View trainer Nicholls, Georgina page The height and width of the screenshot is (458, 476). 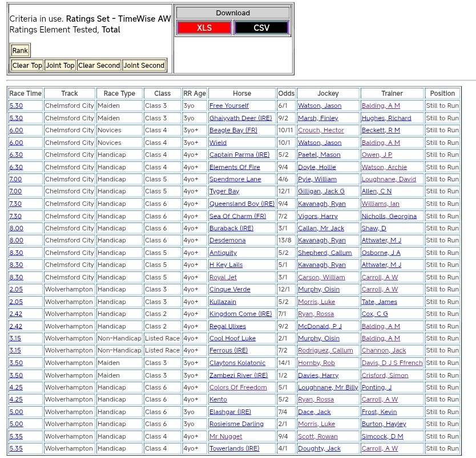[x=389, y=216]
